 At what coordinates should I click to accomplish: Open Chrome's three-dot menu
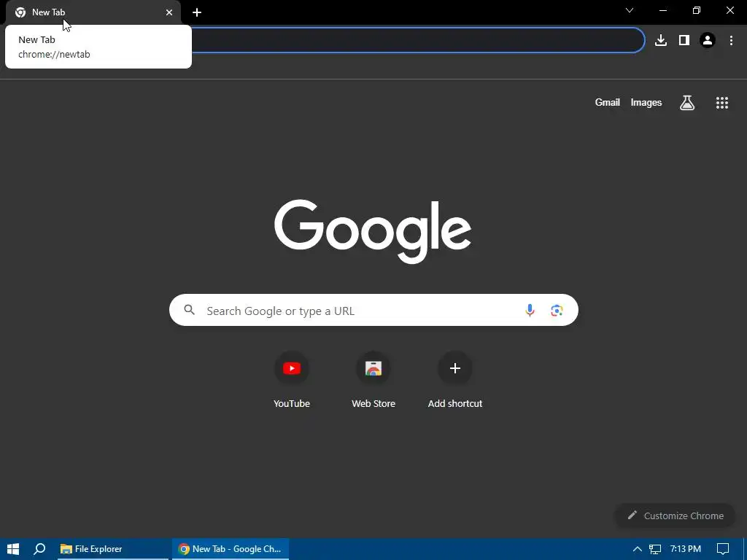click(731, 40)
